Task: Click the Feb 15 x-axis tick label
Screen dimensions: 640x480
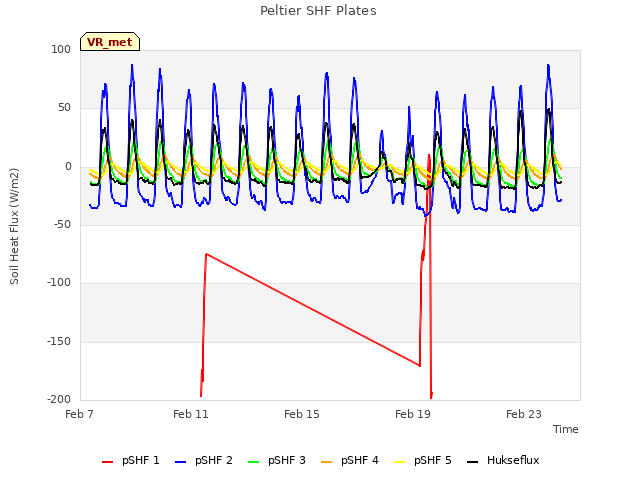Action: 302,414
